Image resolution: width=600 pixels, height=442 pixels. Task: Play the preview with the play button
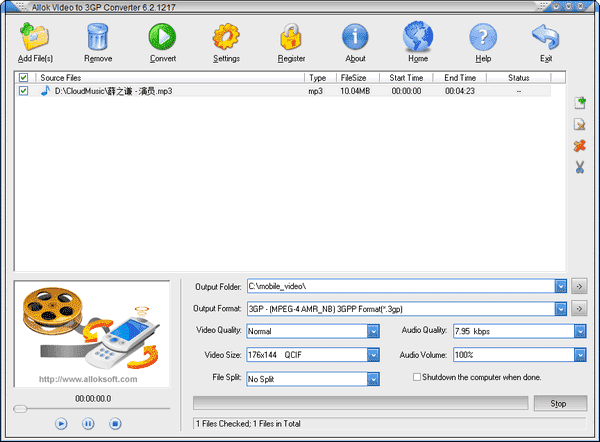(x=61, y=424)
